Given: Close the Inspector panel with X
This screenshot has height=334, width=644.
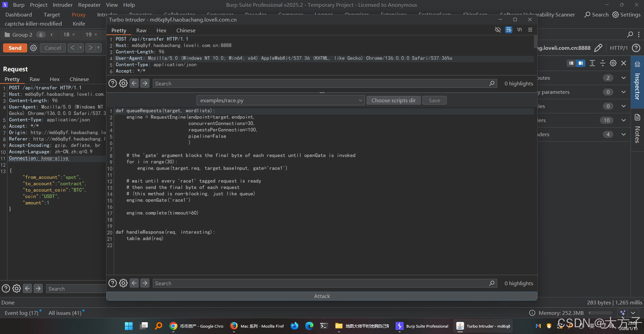Looking at the screenshot, I should [x=623, y=63].
